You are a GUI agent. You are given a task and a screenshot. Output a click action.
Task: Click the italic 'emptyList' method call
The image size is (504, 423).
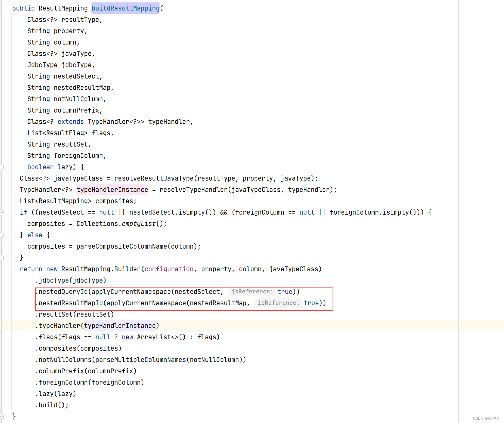(139, 224)
